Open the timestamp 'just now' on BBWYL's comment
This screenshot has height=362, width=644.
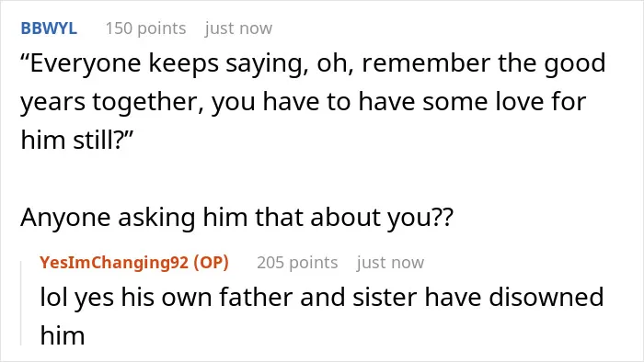(x=238, y=28)
